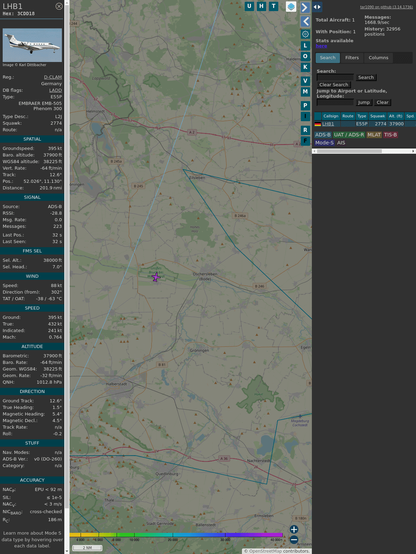
Task: Switch to the Filters tab
Action: [x=352, y=58]
